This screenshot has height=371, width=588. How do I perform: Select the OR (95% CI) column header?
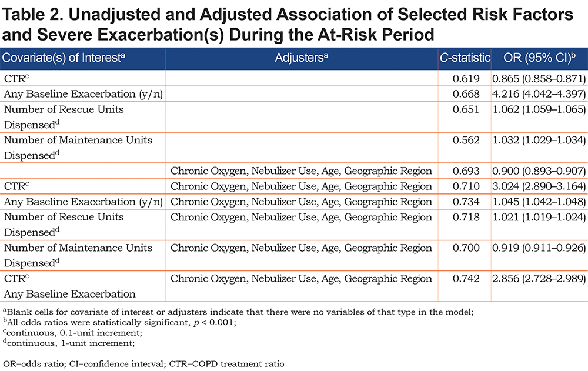pos(539,58)
